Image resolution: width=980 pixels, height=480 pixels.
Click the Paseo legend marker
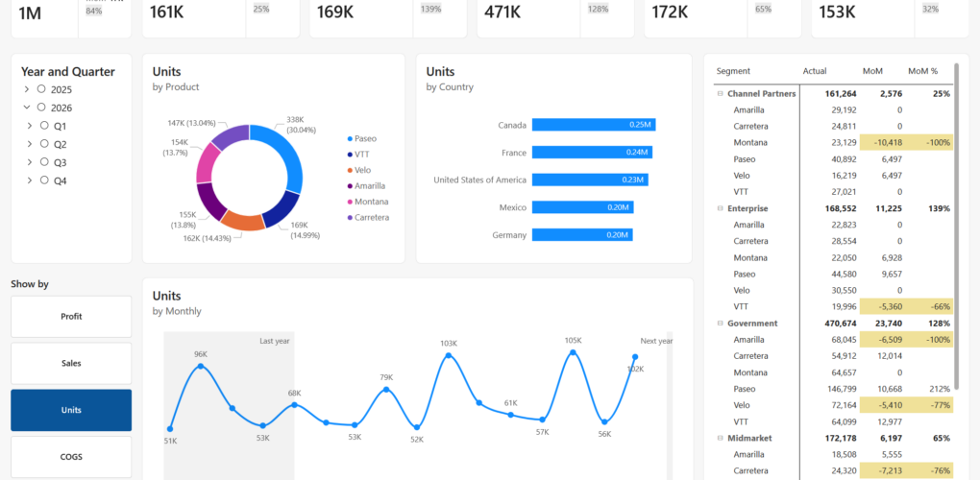click(349, 138)
